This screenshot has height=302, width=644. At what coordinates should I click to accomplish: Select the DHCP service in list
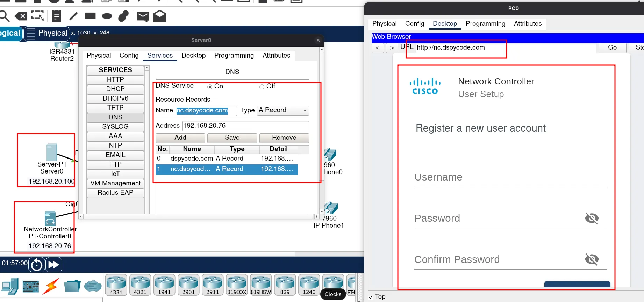coord(115,89)
